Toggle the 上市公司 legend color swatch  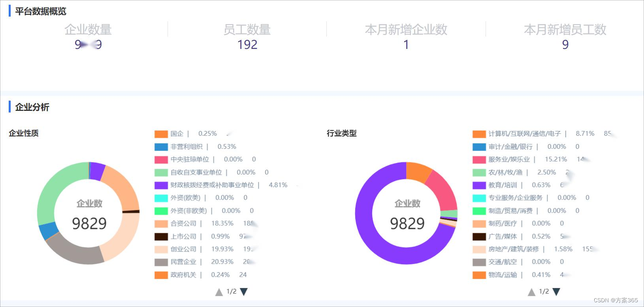point(161,237)
